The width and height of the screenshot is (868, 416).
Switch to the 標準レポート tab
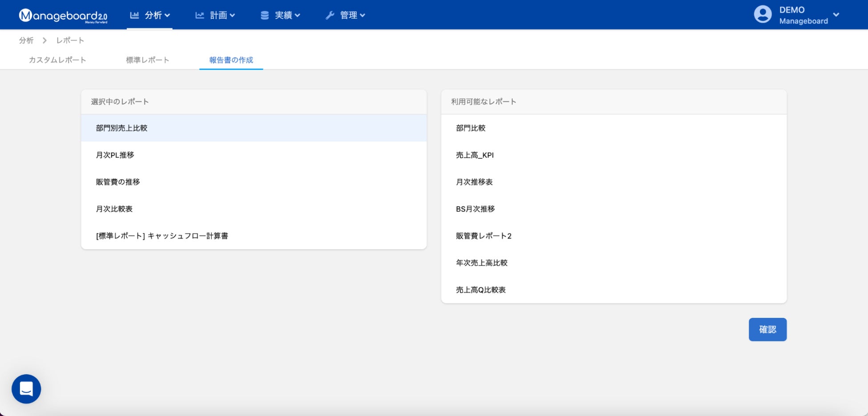point(148,60)
